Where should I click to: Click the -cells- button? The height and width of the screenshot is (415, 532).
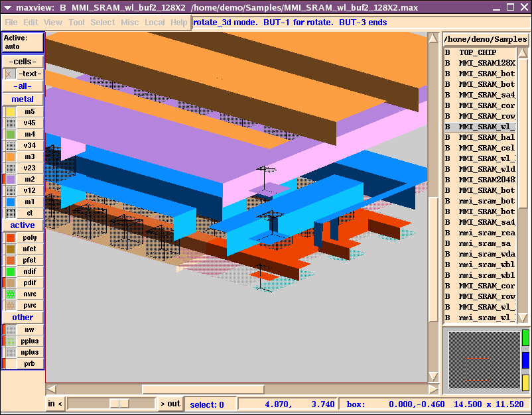[x=23, y=62]
